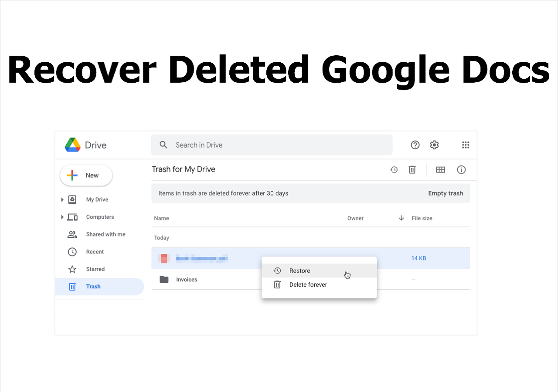Click the Starred star icon

pyautogui.click(x=72, y=269)
